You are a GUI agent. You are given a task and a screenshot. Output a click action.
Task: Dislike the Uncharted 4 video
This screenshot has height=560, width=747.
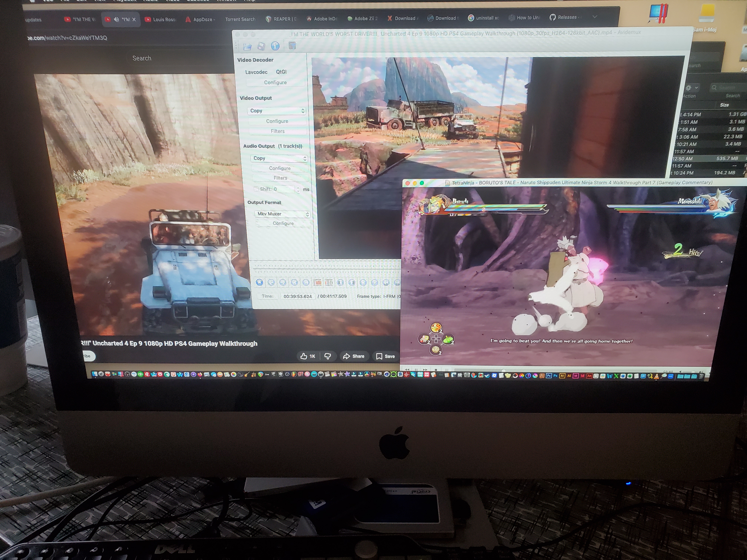click(x=328, y=356)
